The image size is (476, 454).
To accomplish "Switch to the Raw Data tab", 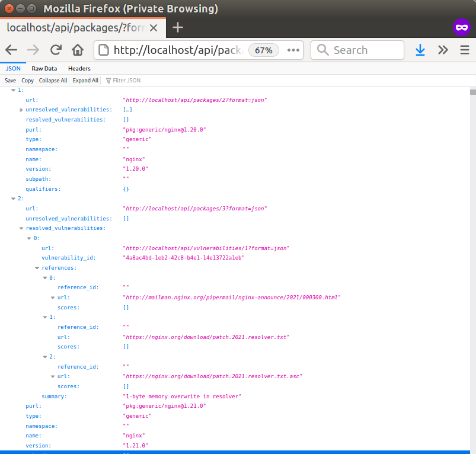I will 44,68.
